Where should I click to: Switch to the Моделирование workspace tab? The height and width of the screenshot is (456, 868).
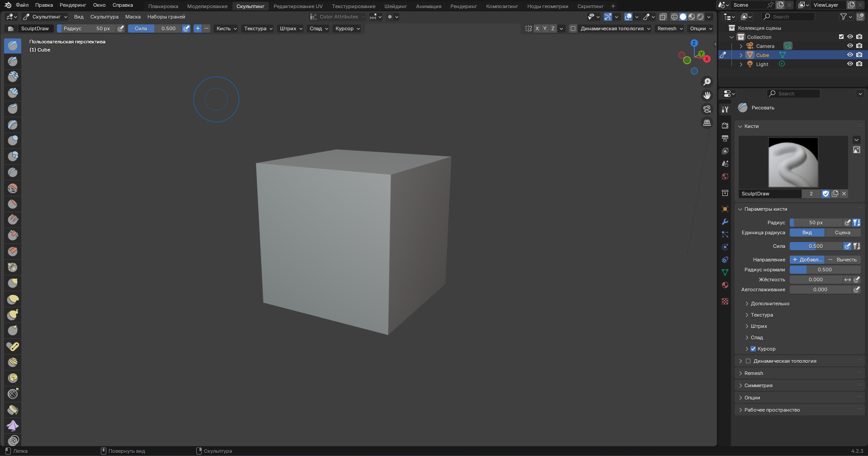[207, 6]
